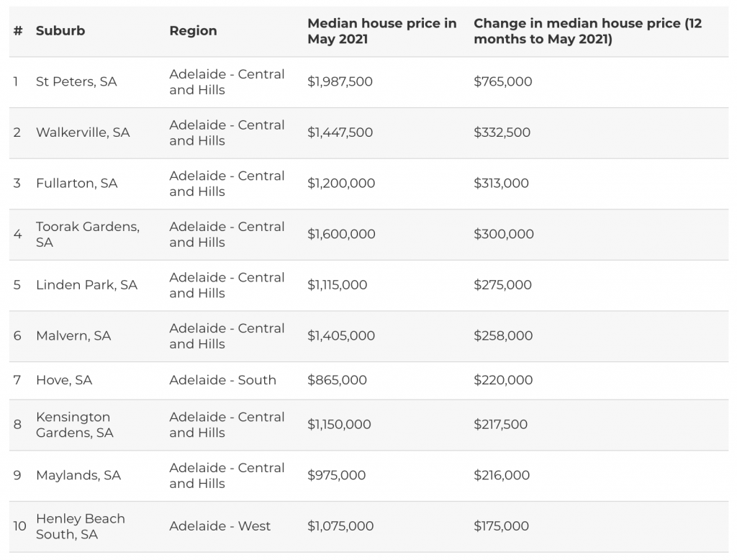Click Kensington Gardens, SA suburb name
737x560 pixels.
(x=74, y=425)
